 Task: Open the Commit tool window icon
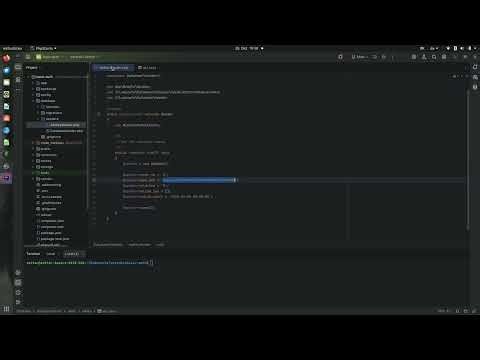coord(18,79)
